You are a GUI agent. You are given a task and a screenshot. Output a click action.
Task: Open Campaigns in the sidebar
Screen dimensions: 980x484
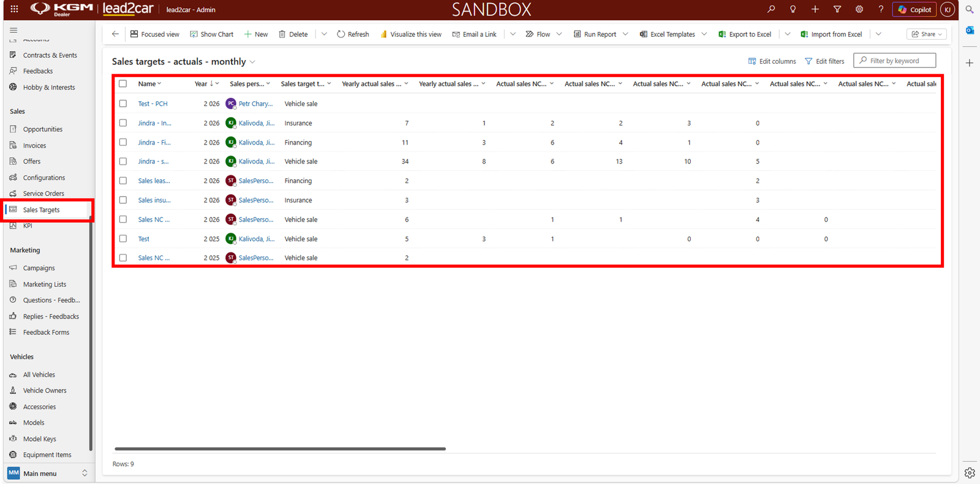click(x=39, y=268)
